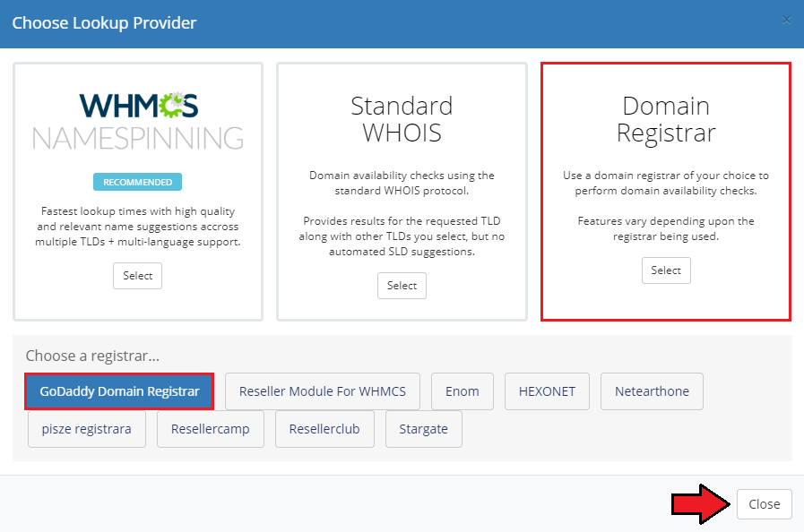Click 'Features vary depending upon the registrar' text
The height and width of the screenshot is (532, 804).
[666, 228]
